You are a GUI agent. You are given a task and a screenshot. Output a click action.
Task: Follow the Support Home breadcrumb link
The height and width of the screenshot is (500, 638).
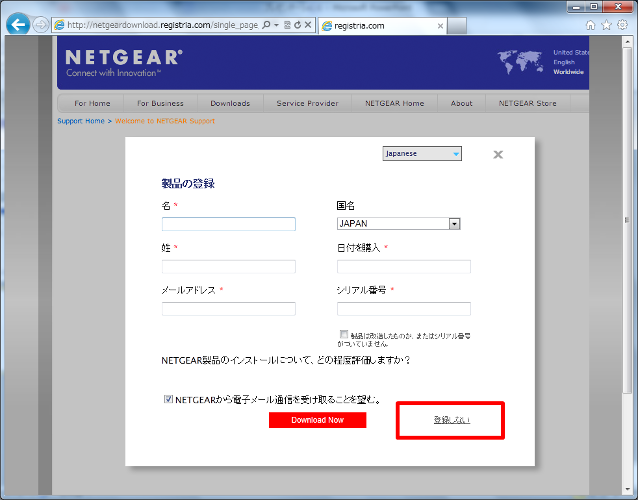click(x=81, y=121)
